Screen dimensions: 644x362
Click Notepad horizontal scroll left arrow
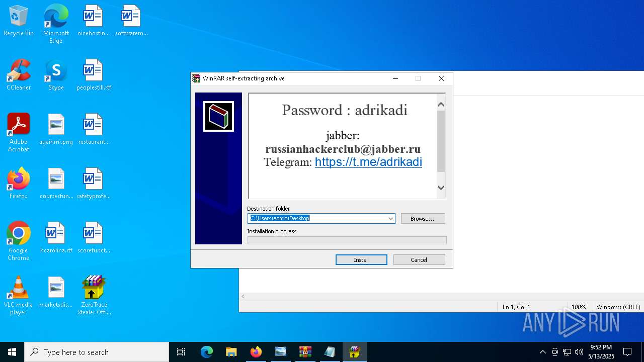[x=244, y=297]
